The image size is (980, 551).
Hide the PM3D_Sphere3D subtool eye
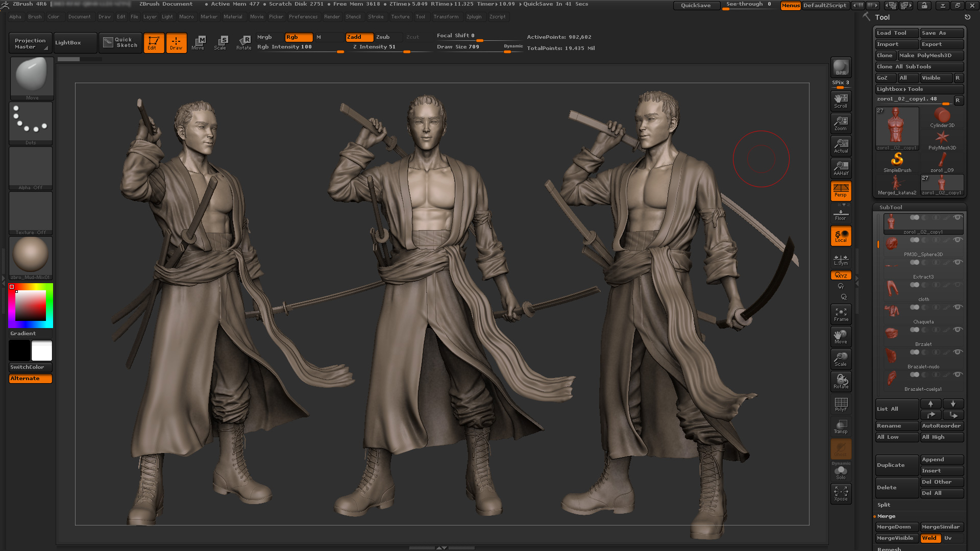[958, 240]
